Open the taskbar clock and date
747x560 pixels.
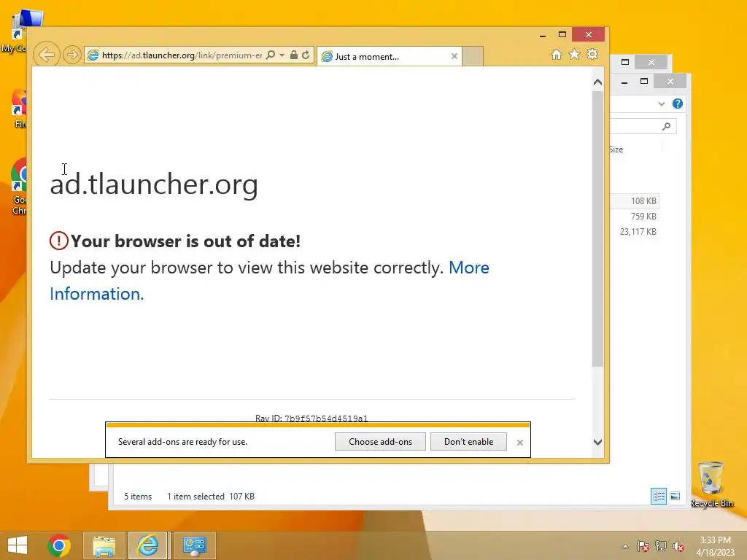tap(715, 546)
